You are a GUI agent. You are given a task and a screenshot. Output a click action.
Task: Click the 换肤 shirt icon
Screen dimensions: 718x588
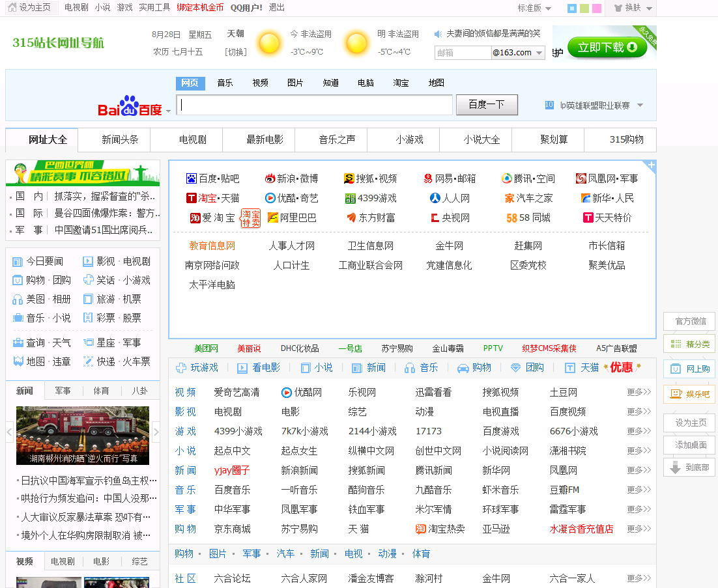pos(618,8)
